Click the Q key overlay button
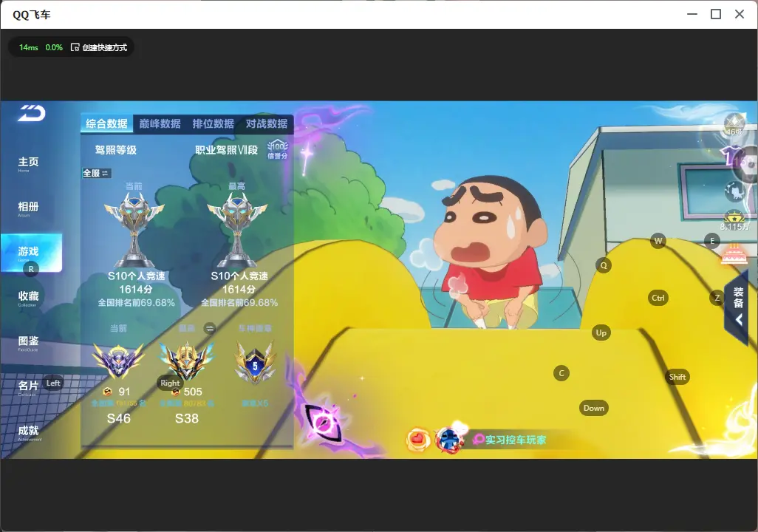 pyautogui.click(x=604, y=265)
